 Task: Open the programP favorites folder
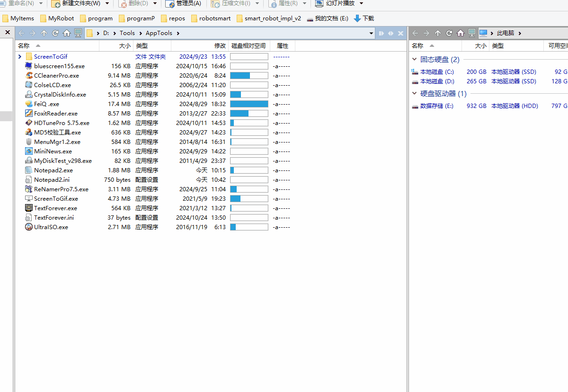(137, 18)
